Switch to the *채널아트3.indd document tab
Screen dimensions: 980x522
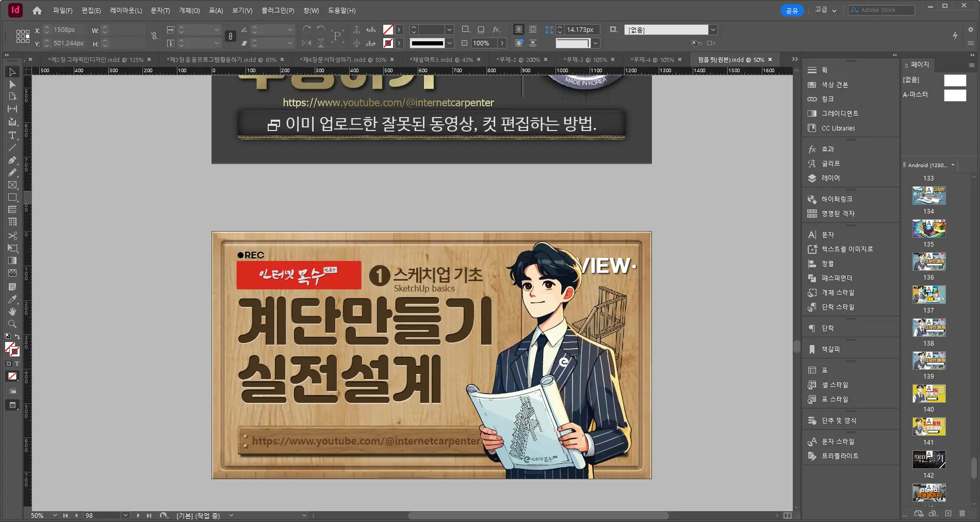click(x=441, y=59)
